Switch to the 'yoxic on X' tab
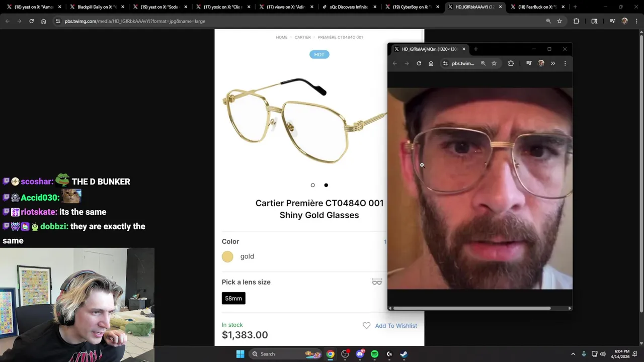Screen dimensions: 644x362 pos(223,7)
